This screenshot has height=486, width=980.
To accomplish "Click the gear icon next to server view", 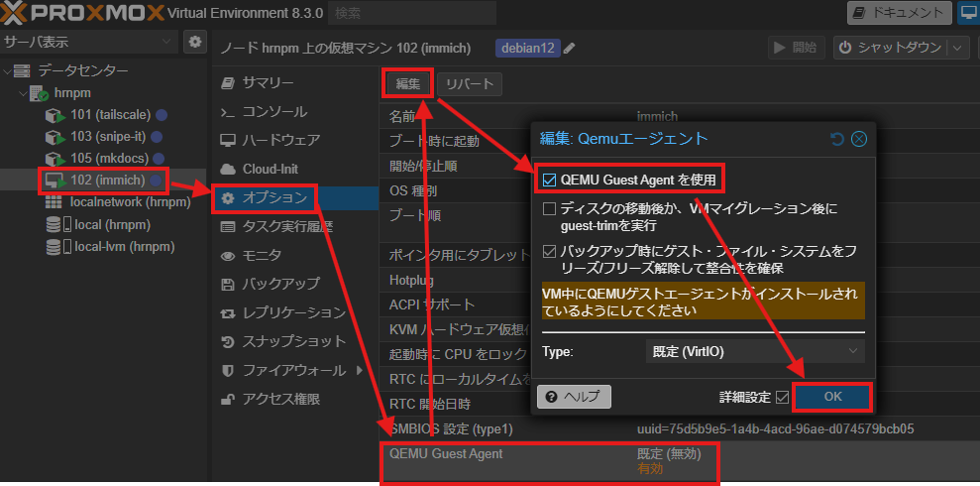I will coord(195,42).
